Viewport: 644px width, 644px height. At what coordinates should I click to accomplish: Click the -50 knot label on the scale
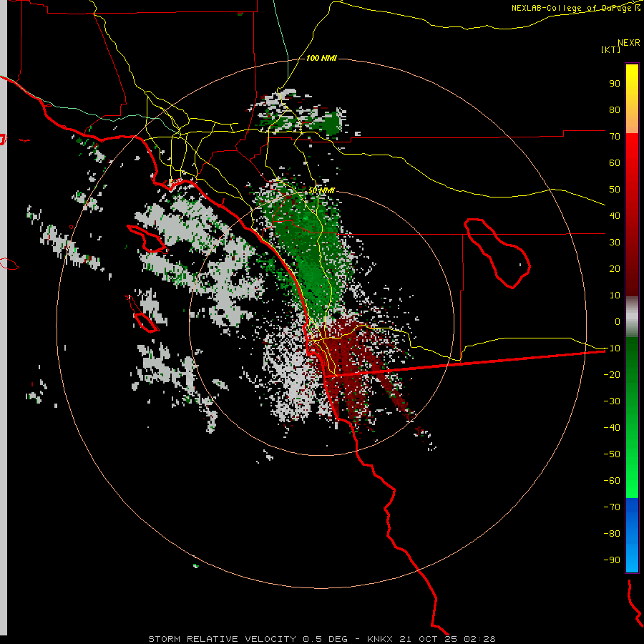[x=612, y=454]
